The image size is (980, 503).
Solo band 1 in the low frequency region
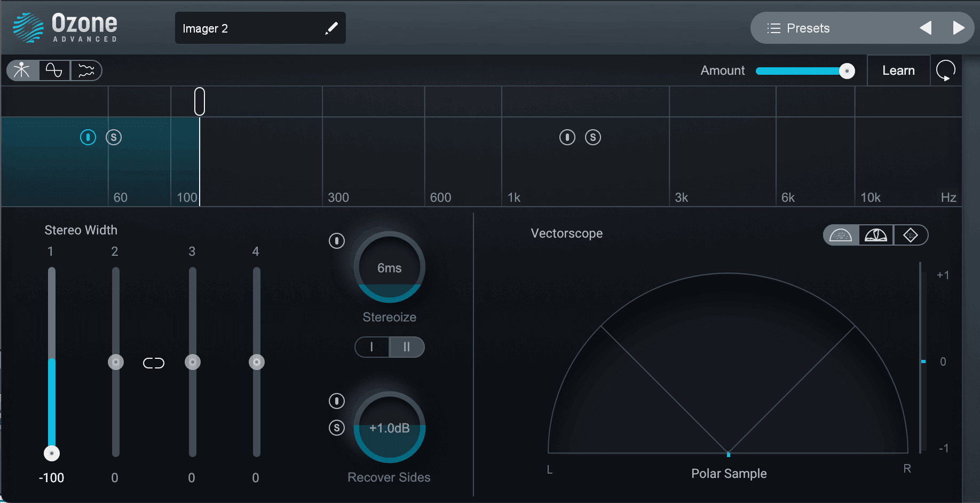114,137
